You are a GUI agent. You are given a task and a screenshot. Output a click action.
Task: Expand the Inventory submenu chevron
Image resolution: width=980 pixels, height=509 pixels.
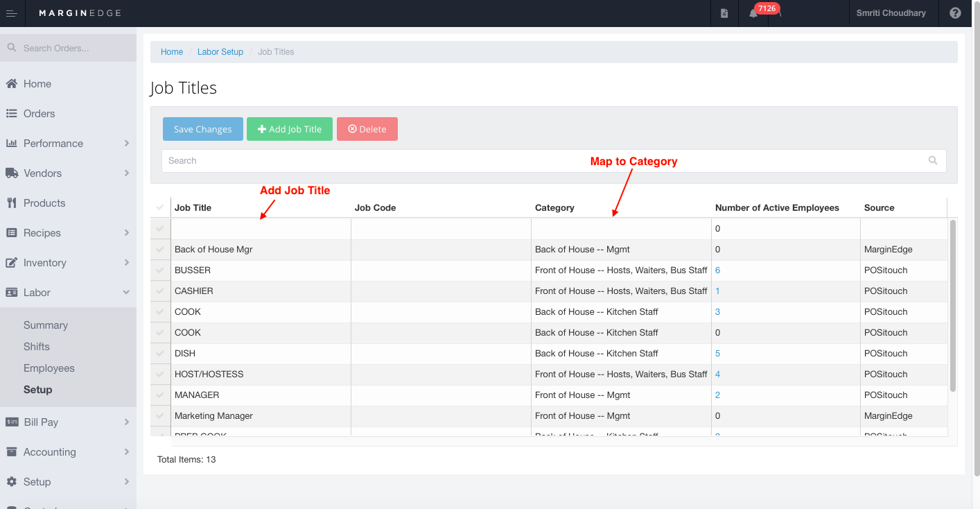point(127,263)
